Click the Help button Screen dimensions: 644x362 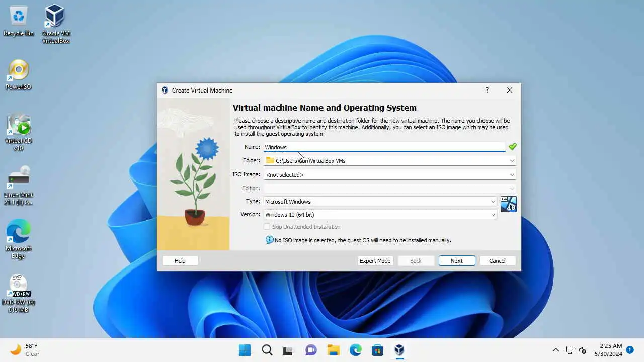click(x=180, y=260)
